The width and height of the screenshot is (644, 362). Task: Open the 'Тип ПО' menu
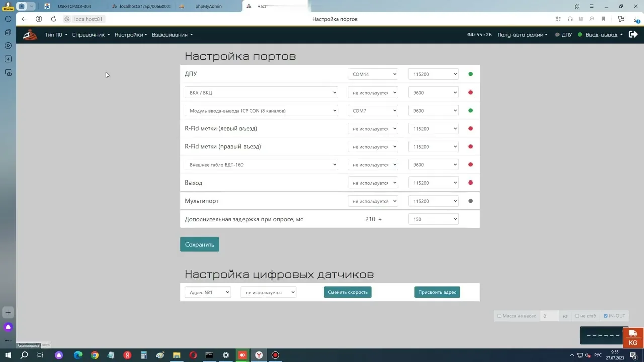point(56,35)
